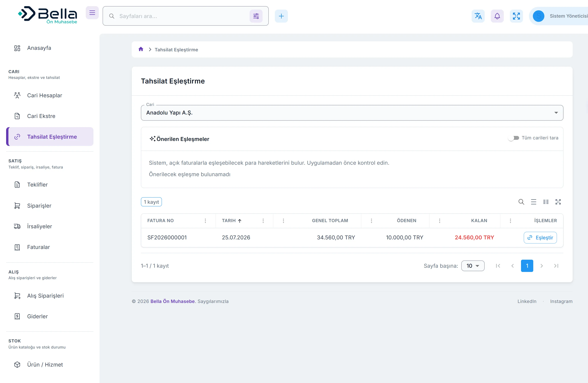
Task: Change Sayfa başına rows per page dropdown
Action: click(x=473, y=266)
